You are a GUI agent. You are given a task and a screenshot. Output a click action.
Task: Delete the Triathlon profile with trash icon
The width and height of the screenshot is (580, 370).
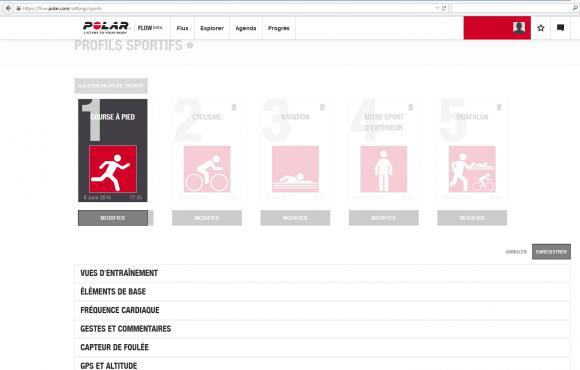tap(499, 107)
